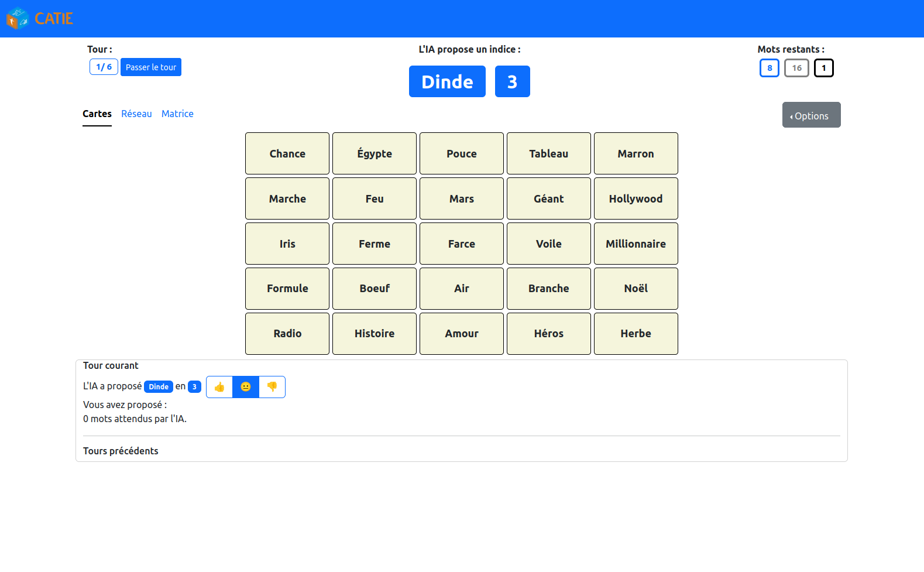The height and width of the screenshot is (572, 924).
Task: Click the CATIE brand name text
Action: pos(54,19)
